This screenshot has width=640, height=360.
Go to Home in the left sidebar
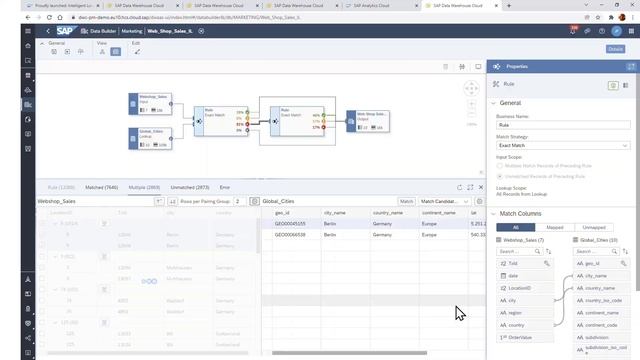point(28,46)
